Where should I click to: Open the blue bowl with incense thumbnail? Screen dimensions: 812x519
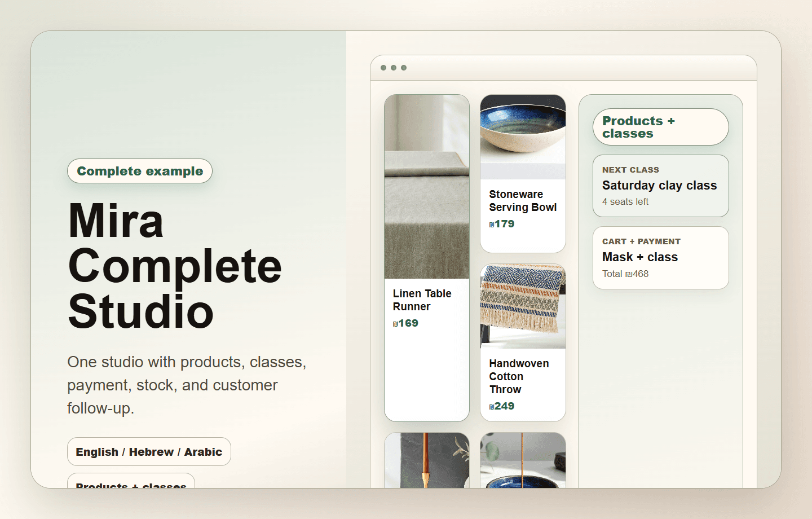click(523, 460)
